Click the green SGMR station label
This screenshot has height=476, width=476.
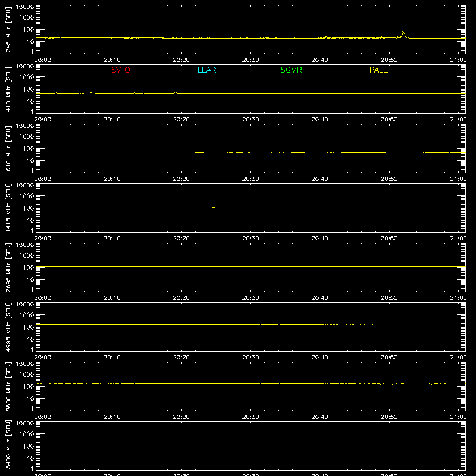click(291, 70)
